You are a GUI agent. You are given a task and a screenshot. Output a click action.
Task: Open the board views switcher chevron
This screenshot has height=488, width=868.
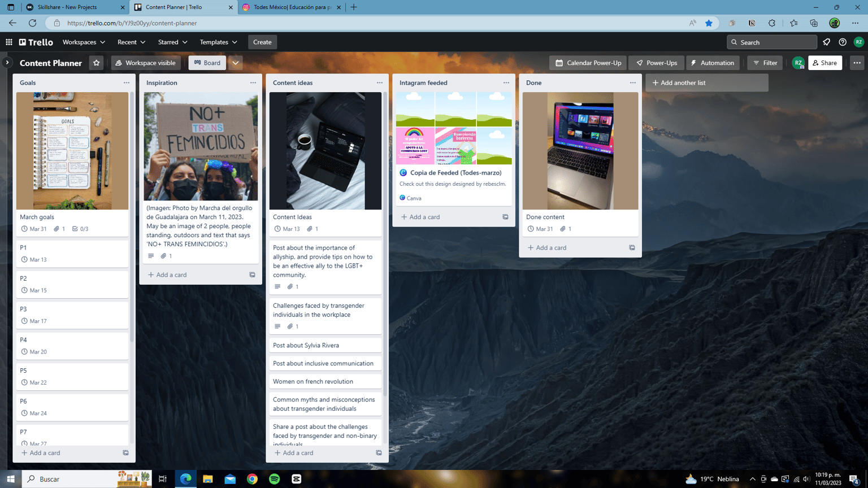236,63
